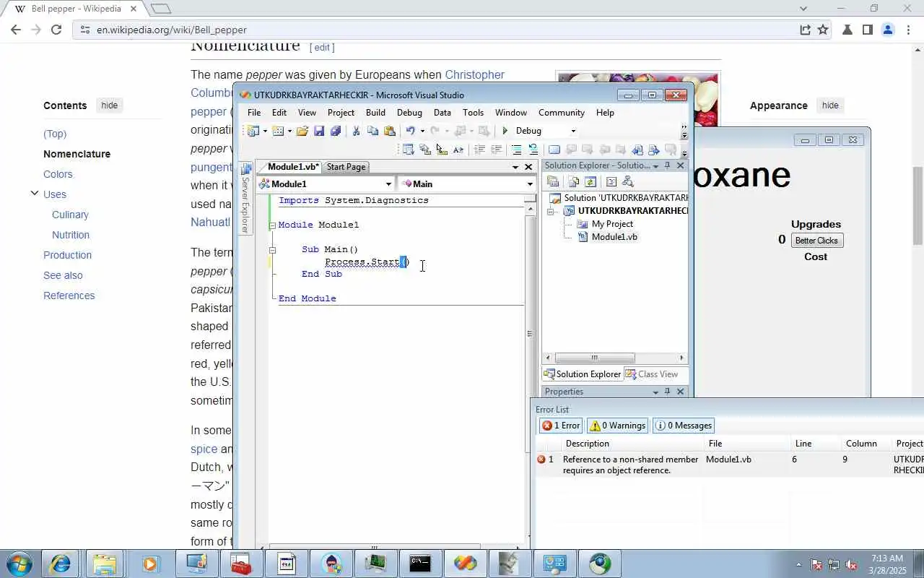Click View Class Diagram icon in Solution Explorer

coord(628,182)
